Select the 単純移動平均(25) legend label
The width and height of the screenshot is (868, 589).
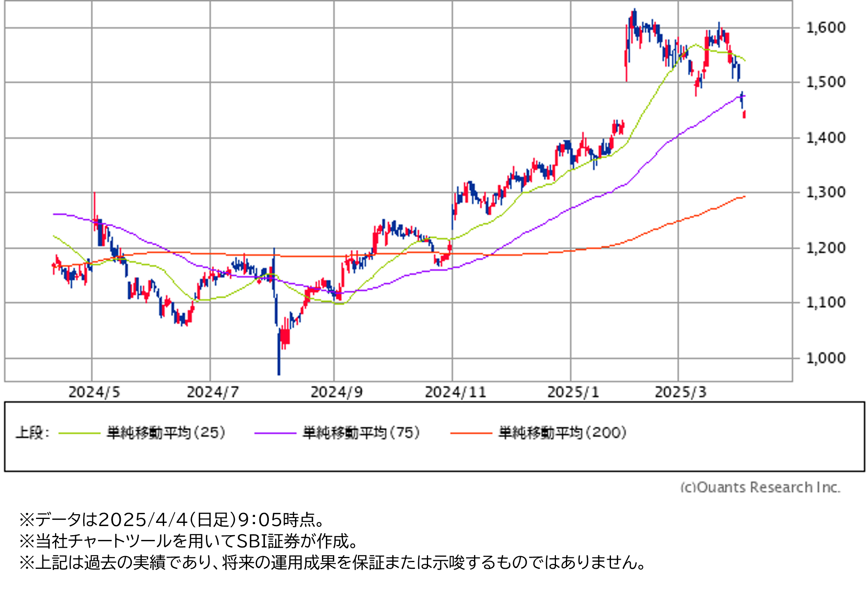pos(166,433)
